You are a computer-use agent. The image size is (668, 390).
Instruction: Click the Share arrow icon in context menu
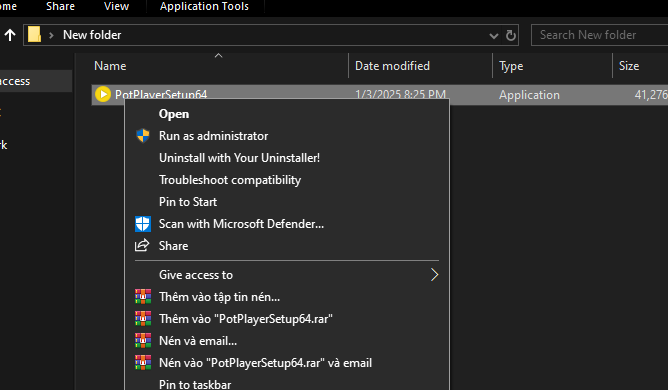[x=142, y=245]
